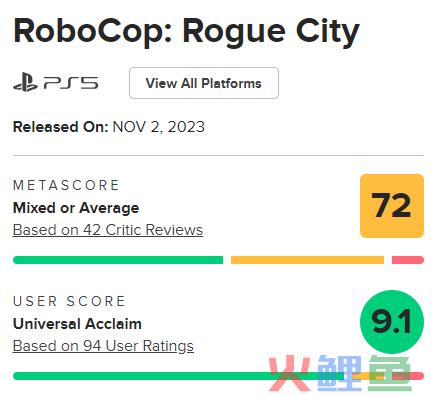
Task: Click the PlayStation symbol icon
Action: tap(25, 83)
